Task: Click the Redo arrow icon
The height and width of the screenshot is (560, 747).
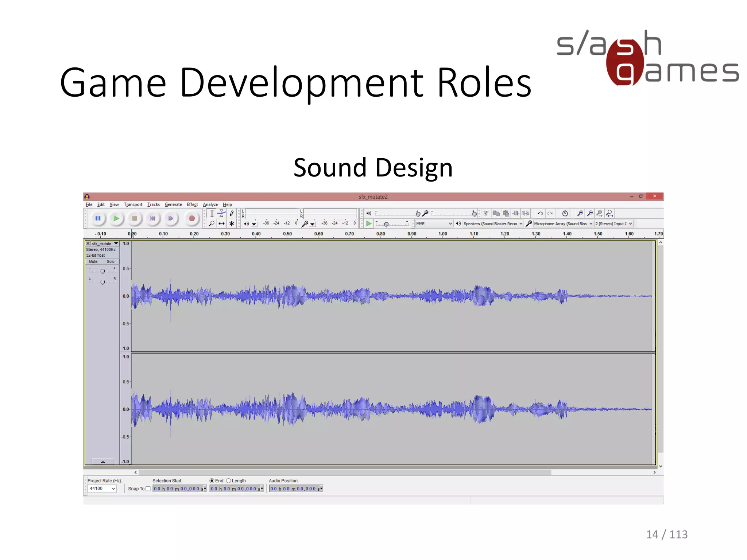Action: (x=550, y=213)
